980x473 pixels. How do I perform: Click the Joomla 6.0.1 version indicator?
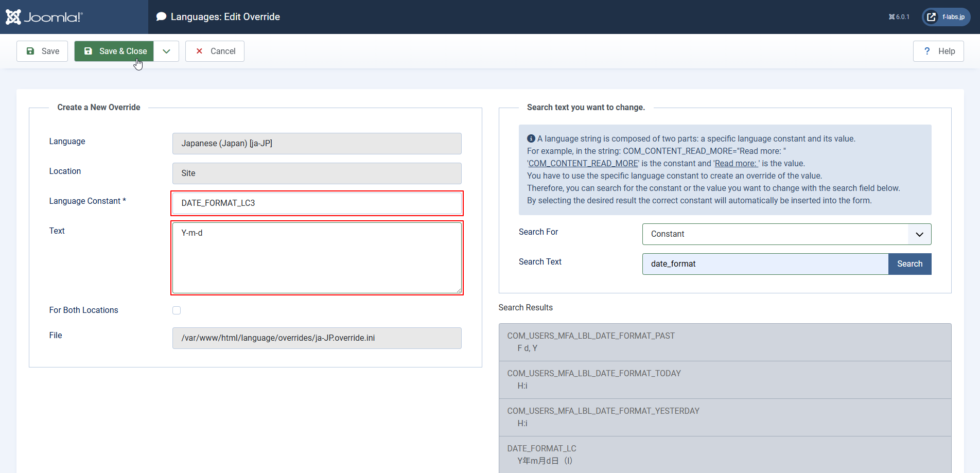899,17
